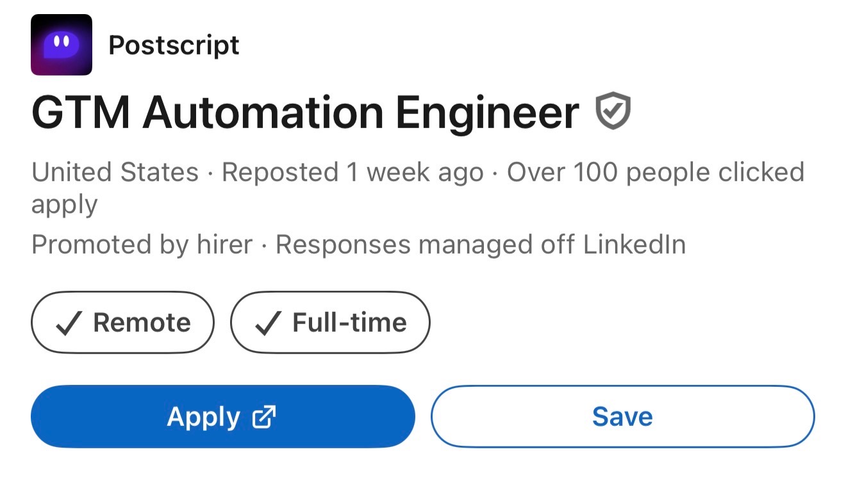Click the word 'LinkedIn' in responses line
This screenshot has height=504, width=846.
(634, 245)
